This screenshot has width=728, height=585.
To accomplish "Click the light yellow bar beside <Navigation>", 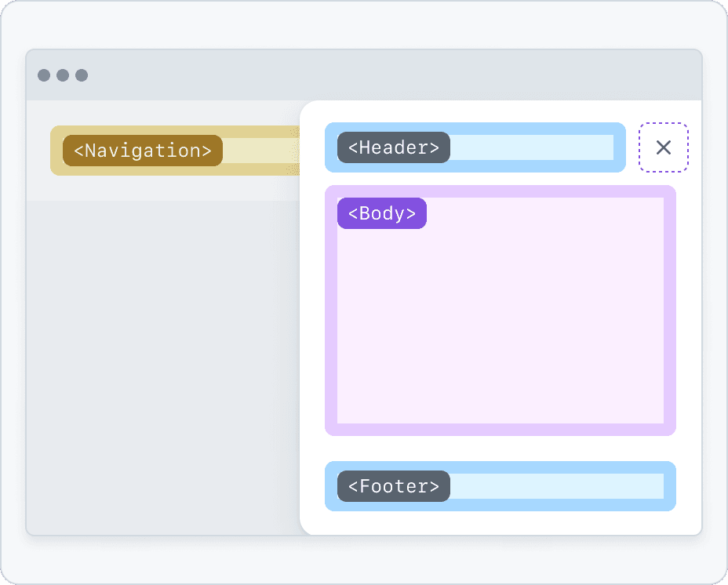I will click(259, 151).
